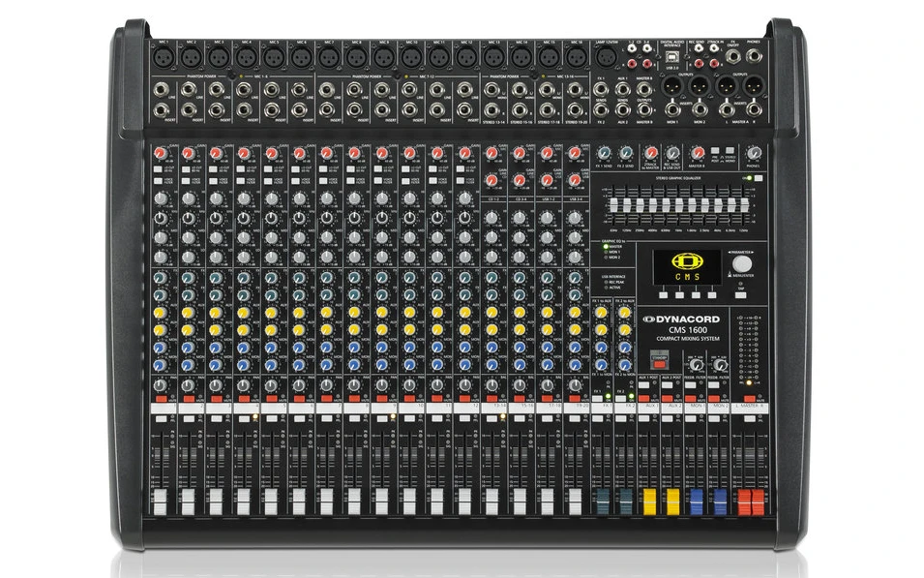Click the MASTER B level knob
This screenshot has width=924, height=578.
point(700,151)
